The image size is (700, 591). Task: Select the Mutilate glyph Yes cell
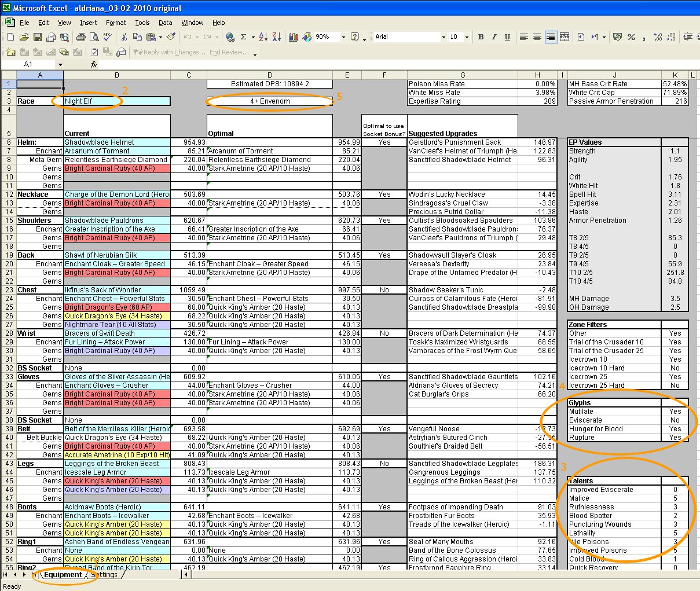tap(675, 412)
